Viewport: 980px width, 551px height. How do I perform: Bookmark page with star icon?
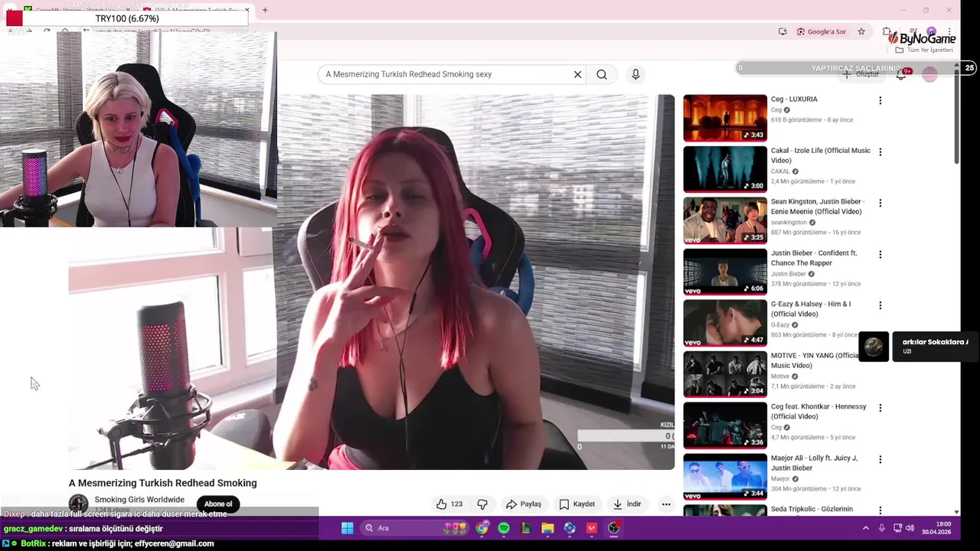(861, 31)
